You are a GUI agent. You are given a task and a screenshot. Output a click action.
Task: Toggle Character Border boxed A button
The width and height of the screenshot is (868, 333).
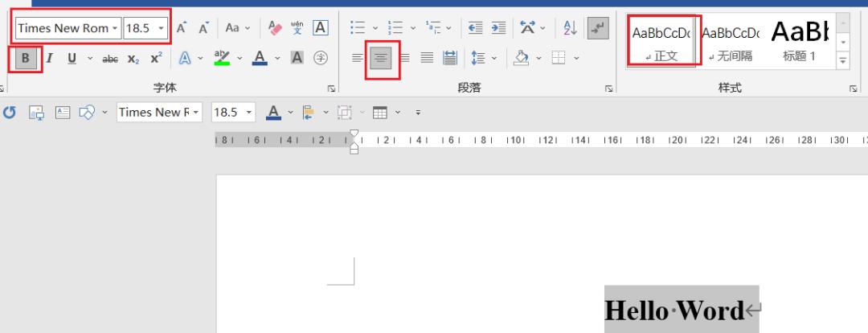coord(321,27)
